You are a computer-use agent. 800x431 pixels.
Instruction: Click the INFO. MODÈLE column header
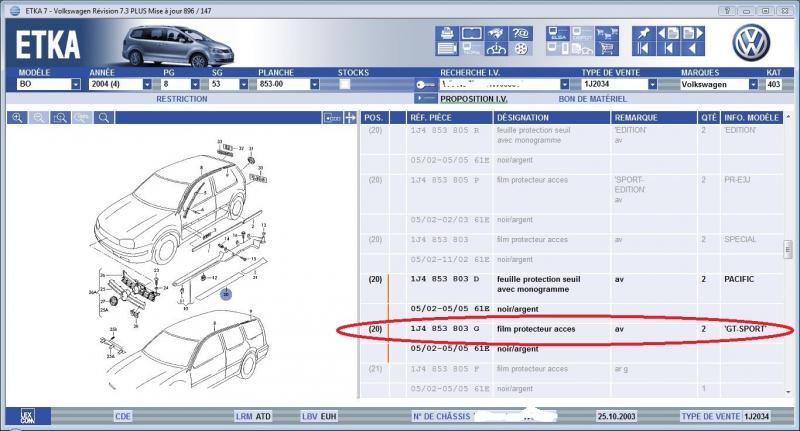coord(752,118)
